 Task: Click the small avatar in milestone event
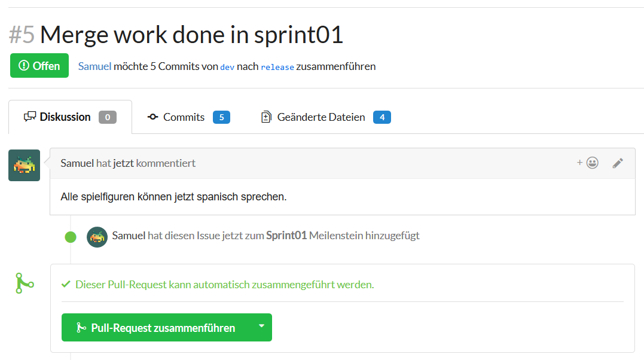point(97,237)
